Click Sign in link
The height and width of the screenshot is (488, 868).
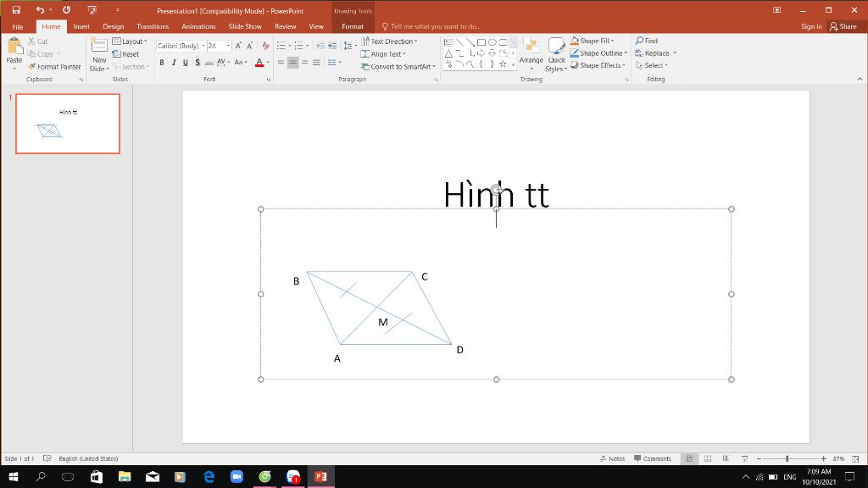pos(810,26)
